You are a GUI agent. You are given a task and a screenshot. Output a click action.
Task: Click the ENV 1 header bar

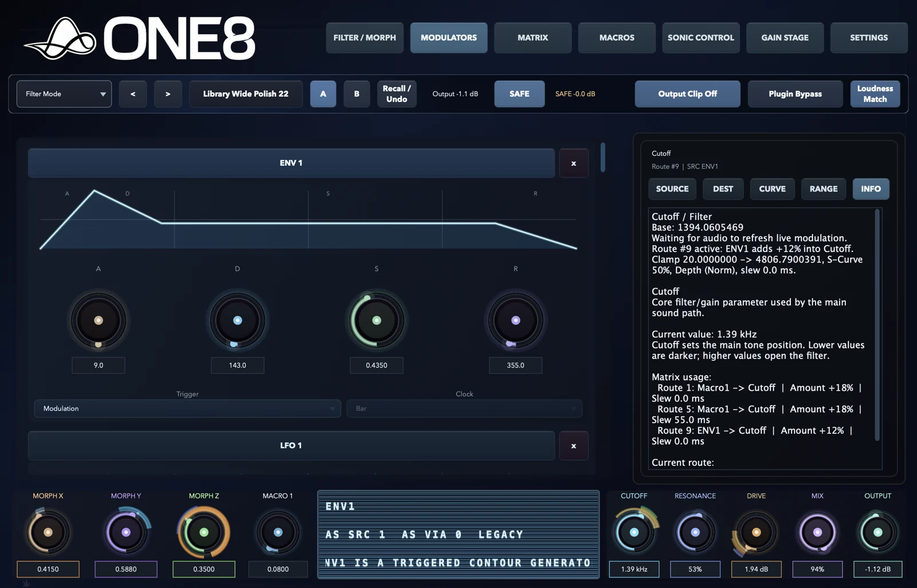coord(291,163)
